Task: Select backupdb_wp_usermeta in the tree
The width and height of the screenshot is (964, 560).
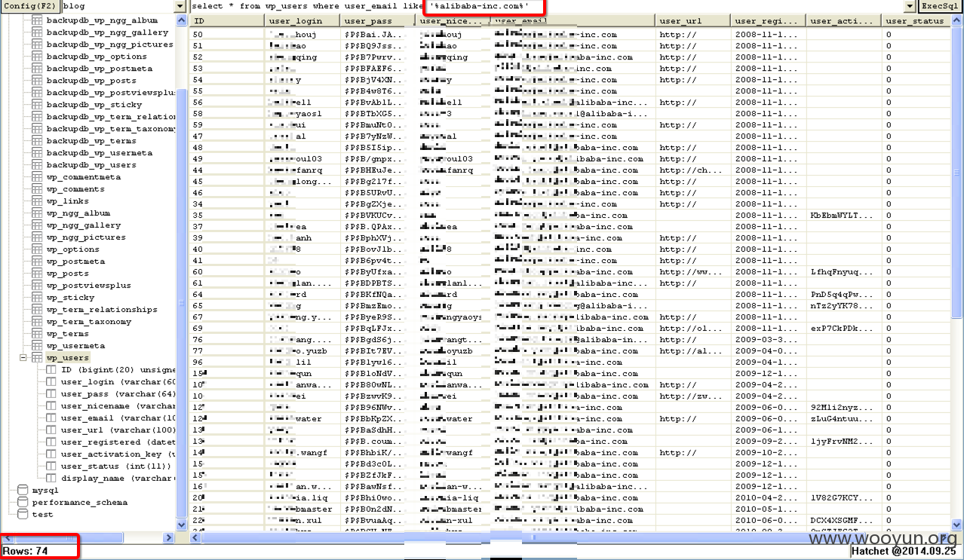Action: coord(99,153)
